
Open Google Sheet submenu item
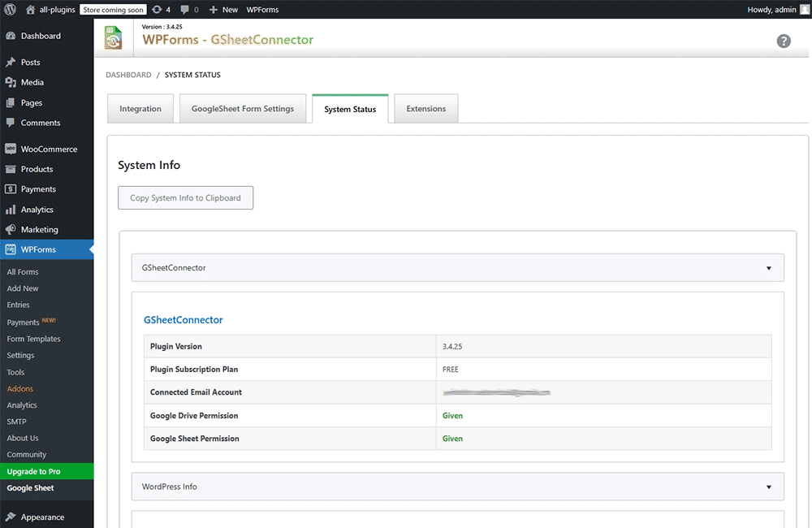click(31, 488)
